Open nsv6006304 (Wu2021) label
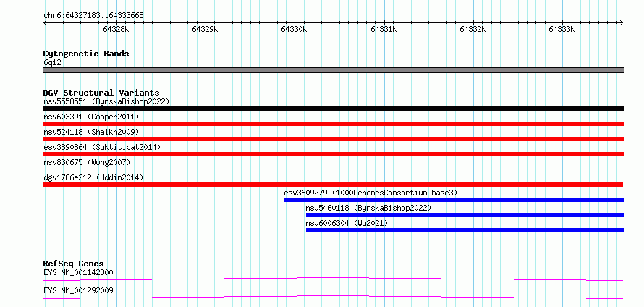This screenshot has height=307, width=644. coord(347,223)
